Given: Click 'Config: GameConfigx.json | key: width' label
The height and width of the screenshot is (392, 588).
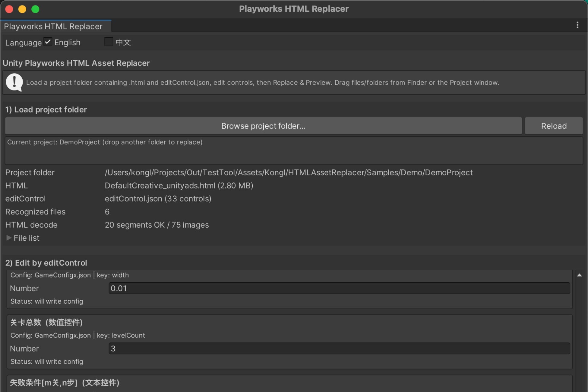Looking at the screenshot, I should (x=70, y=275).
